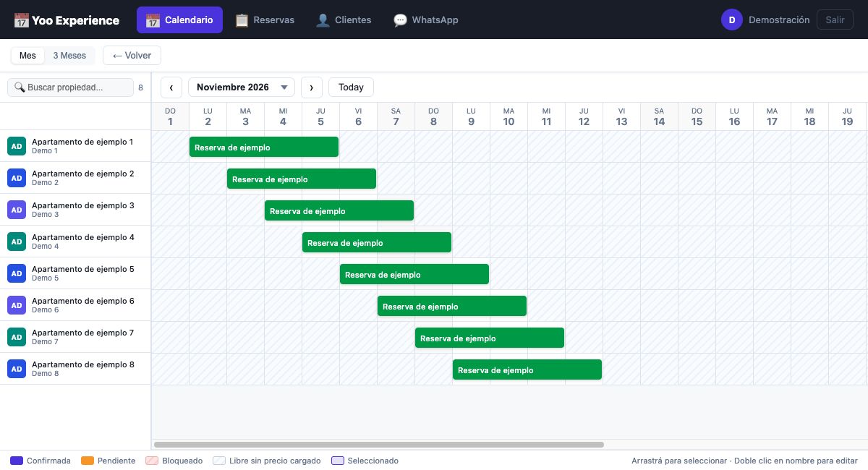
Task: Open reservation bar in Apartamento 5 row
Action: click(x=414, y=274)
